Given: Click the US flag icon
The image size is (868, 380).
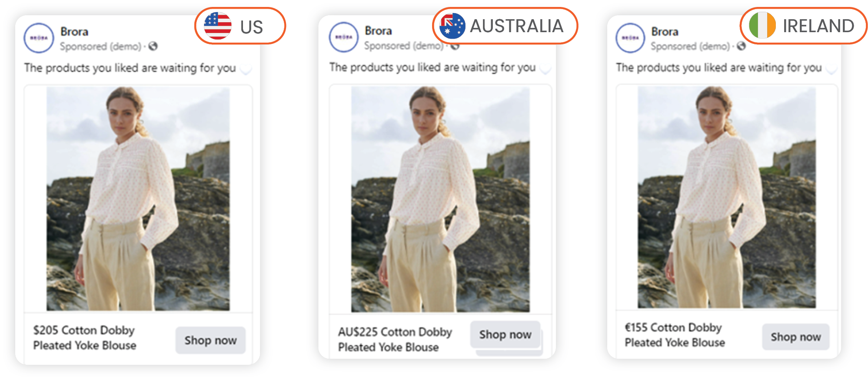Looking at the screenshot, I should [218, 26].
